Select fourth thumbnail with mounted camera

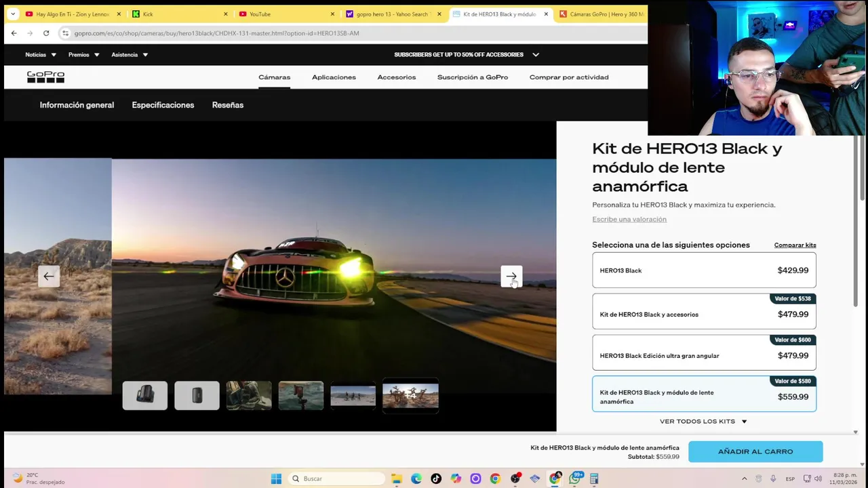point(301,396)
